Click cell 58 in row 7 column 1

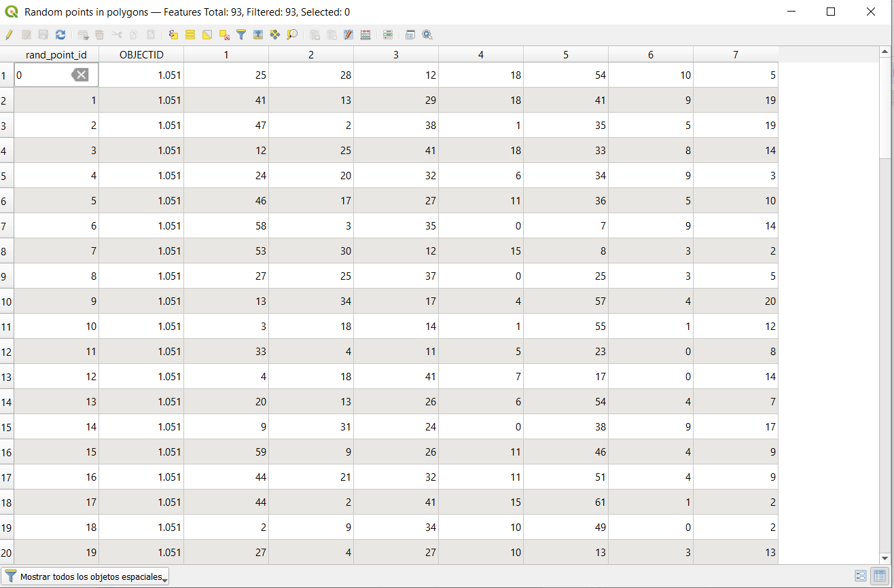(226, 226)
